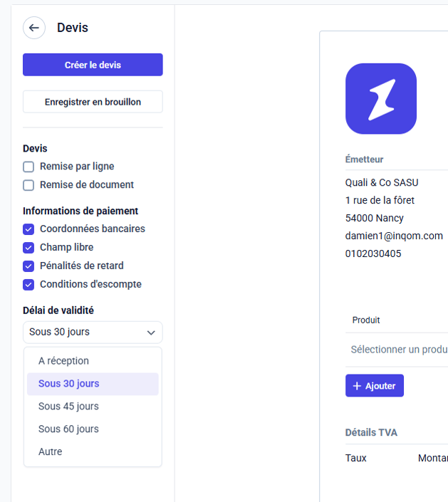
Task: Click the plus icon on Ajouter
Action: click(x=357, y=386)
